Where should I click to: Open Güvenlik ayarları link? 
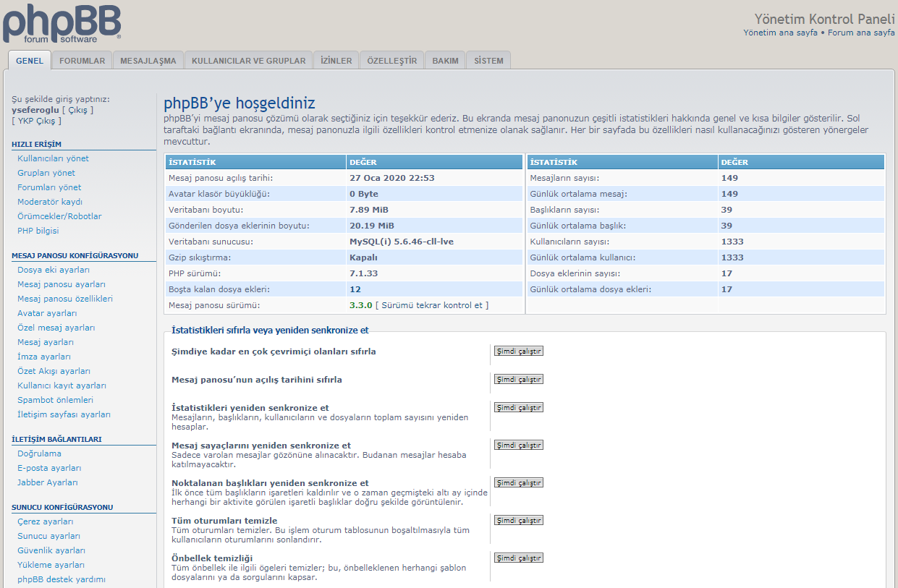coord(51,550)
